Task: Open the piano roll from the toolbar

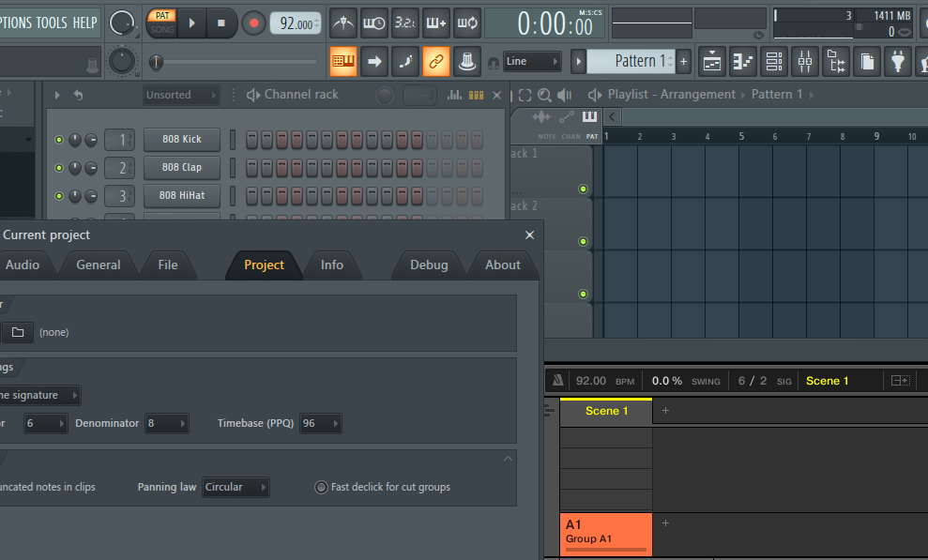Action: pyautogui.click(x=743, y=62)
